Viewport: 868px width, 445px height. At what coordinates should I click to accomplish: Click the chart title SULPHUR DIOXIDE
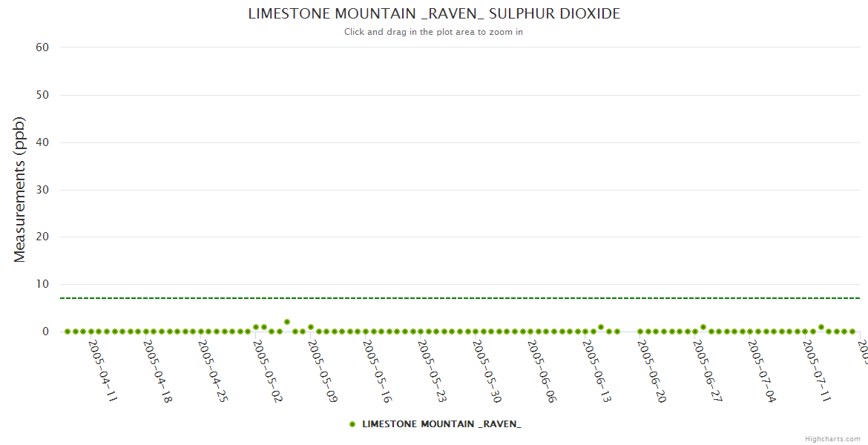(434, 13)
